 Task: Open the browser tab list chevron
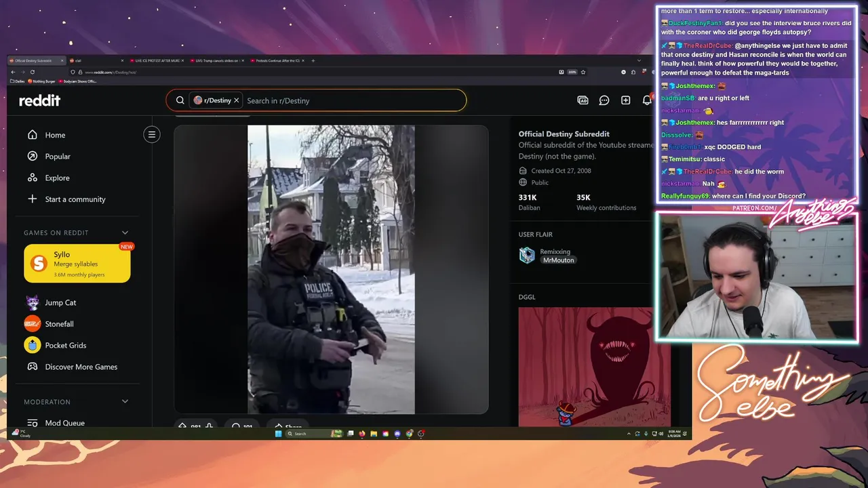point(639,60)
